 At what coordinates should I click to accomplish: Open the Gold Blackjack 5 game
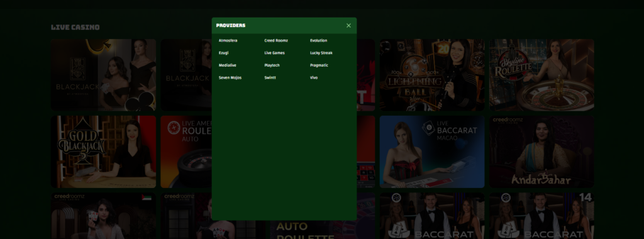(x=104, y=152)
